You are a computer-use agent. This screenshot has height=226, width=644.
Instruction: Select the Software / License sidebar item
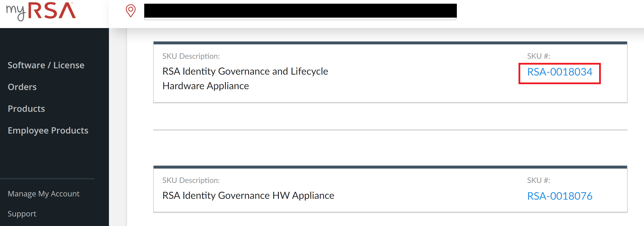(x=46, y=65)
